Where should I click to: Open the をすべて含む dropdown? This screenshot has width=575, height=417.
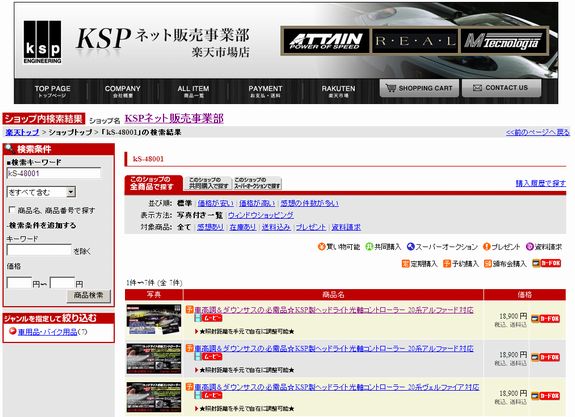41,192
